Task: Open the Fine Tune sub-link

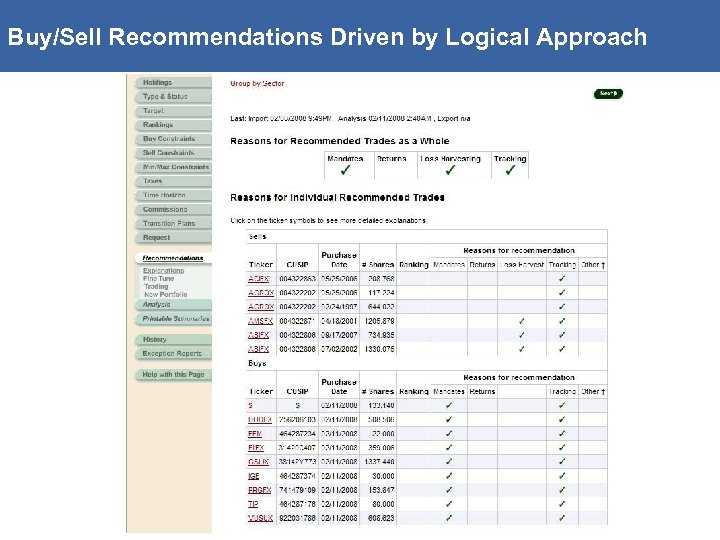Action: (x=158, y=278)
